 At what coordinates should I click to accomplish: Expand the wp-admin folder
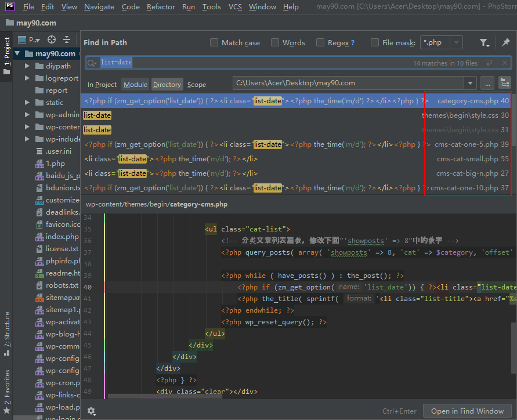27,115
